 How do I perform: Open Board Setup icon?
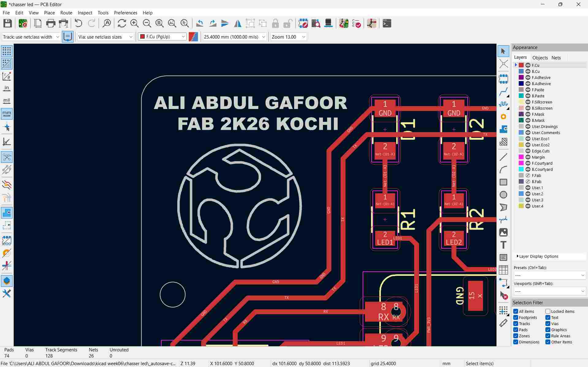pyautogui.click(x=23, y=23)
